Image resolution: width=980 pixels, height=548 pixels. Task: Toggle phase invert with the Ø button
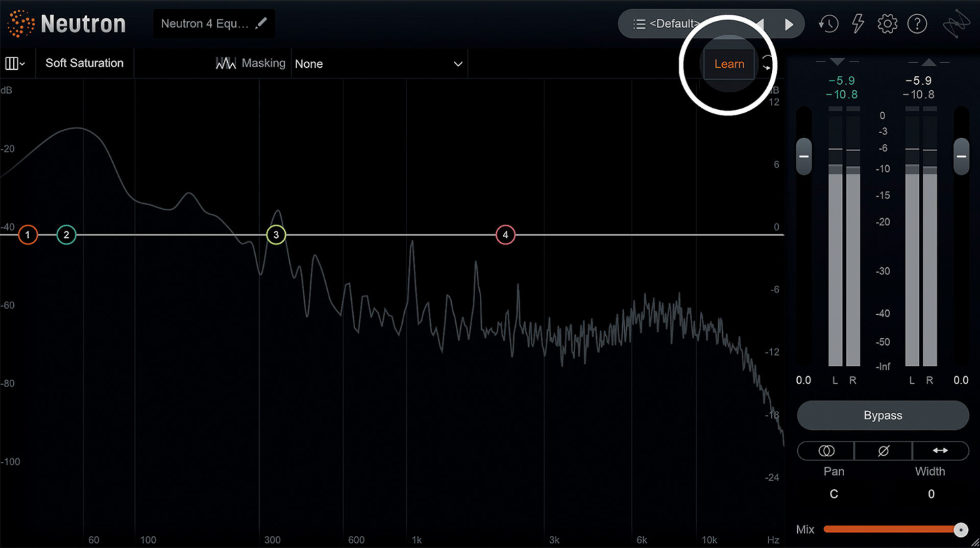point(883,451)
